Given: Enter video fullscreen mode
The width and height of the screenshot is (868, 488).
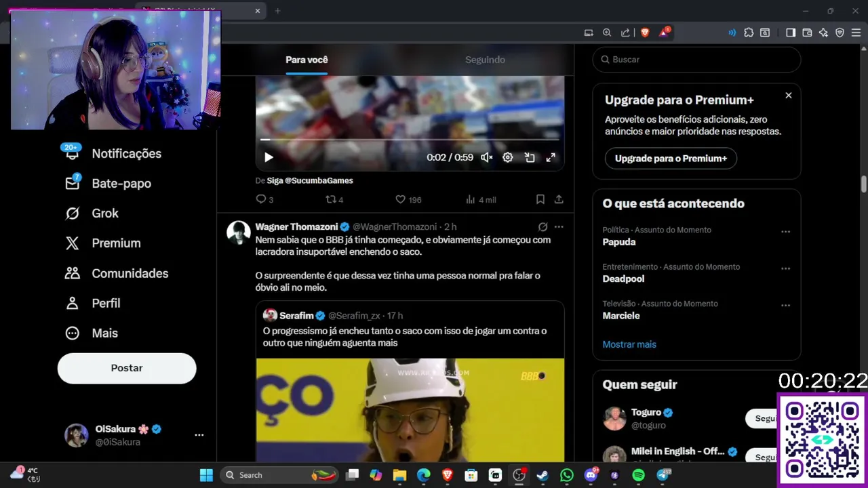Looking at the screenshot, I should tap(551, 157).
